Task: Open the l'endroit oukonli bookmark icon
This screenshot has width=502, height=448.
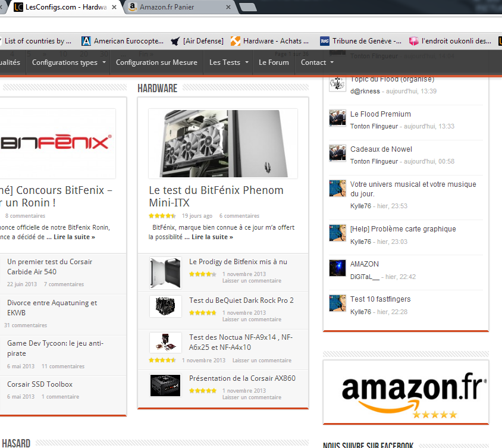Action: tap(413, 41)
